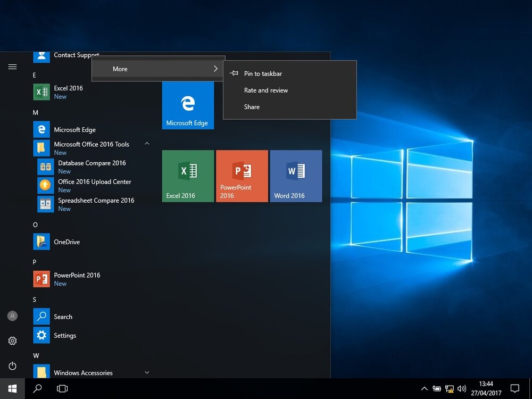Jump via letter E section header

tap(34, 75)
